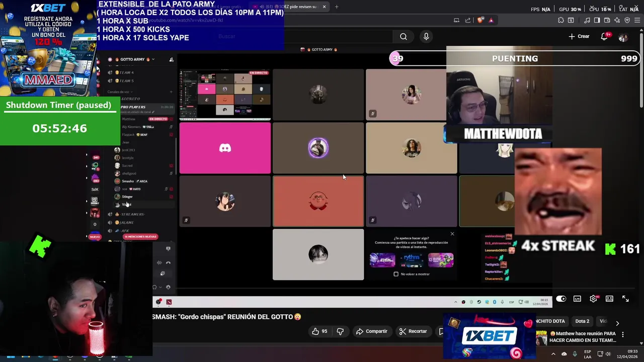Open a new browser tab

pos(337,7)
